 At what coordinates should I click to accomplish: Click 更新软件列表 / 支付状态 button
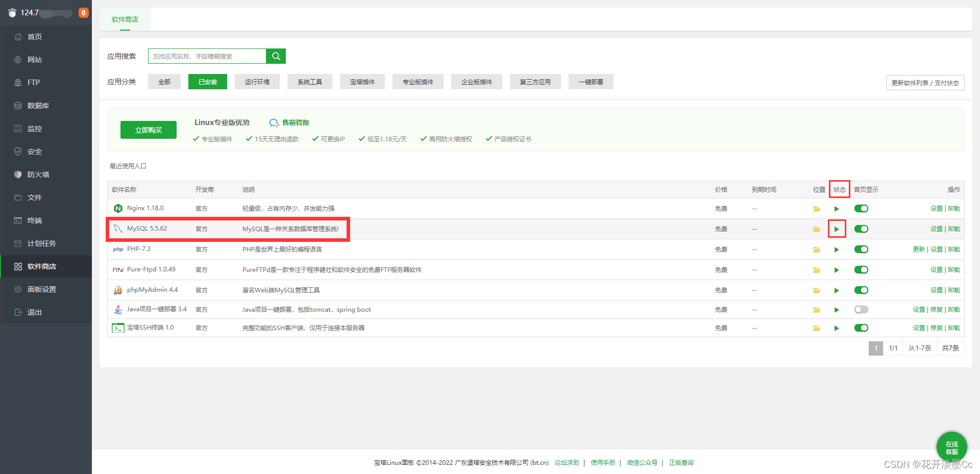point(925,83)
